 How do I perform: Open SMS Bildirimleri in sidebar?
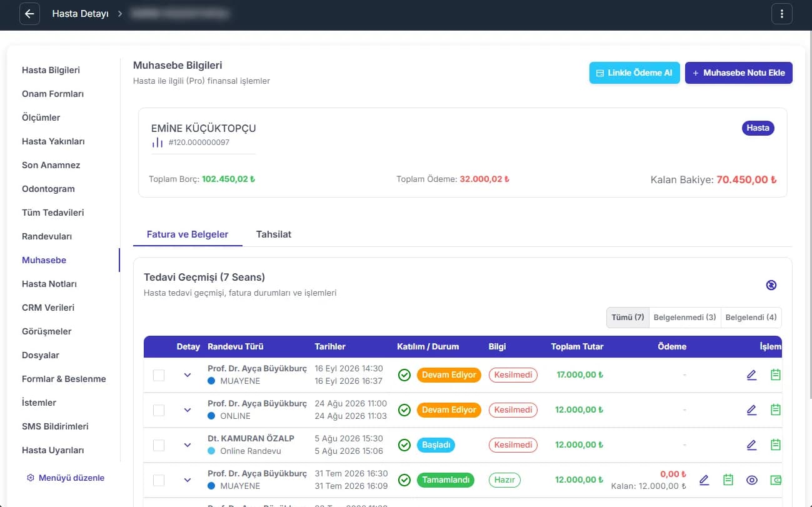pos(55,426)
